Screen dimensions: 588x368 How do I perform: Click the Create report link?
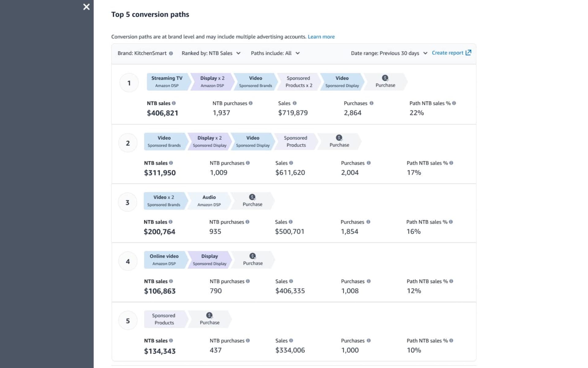click(448, 53)
